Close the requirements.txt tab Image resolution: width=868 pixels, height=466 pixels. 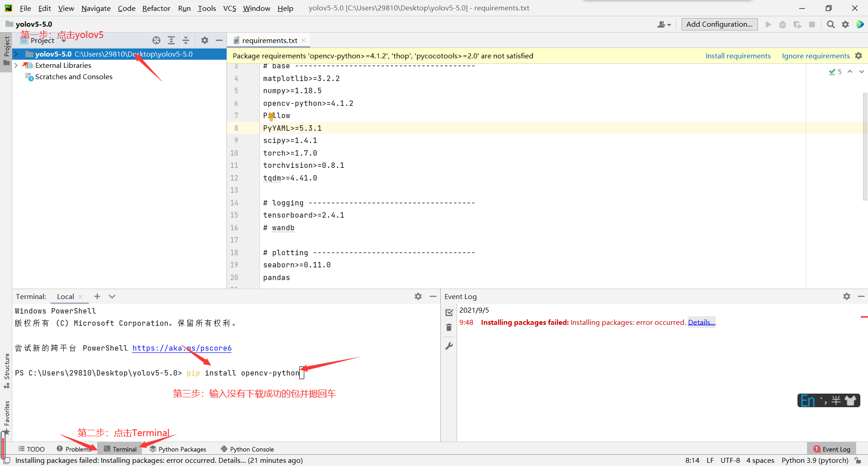coord(303,40)
